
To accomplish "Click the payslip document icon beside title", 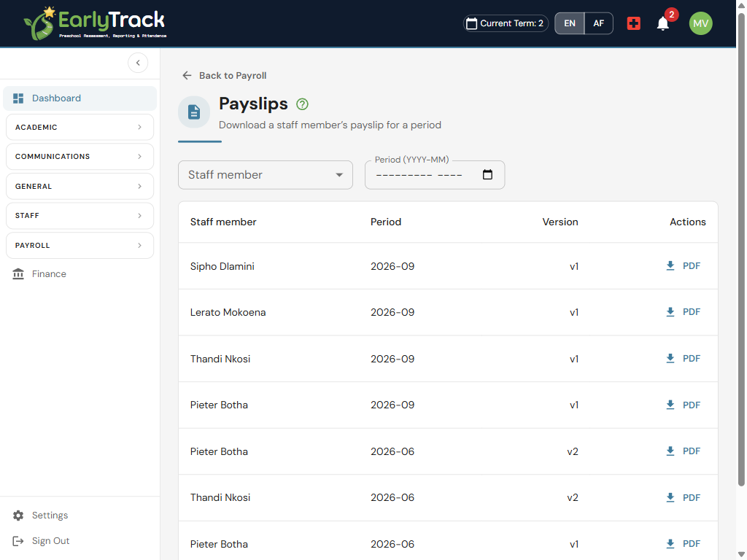I will point(194,112).
